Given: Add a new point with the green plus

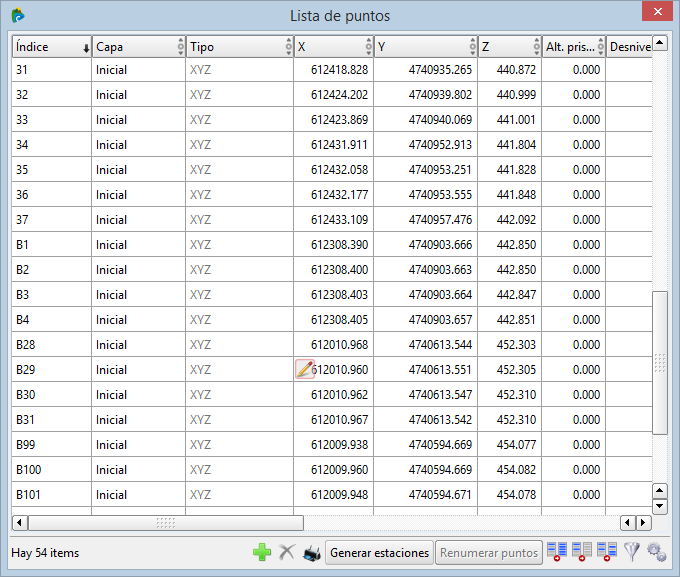Looking at the screenshot, I should click(x=262, y=552).
